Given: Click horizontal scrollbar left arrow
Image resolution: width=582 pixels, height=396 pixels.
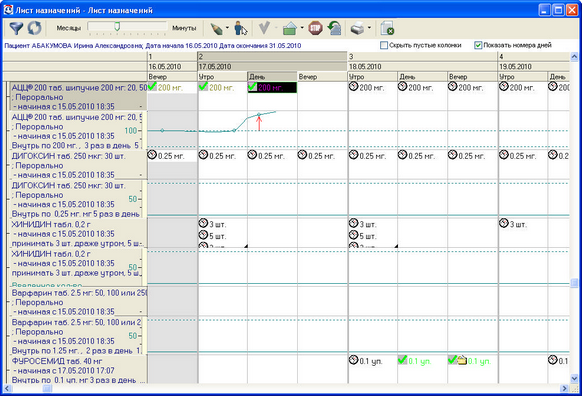Looking at the screenshot, I should click(7, 388).
